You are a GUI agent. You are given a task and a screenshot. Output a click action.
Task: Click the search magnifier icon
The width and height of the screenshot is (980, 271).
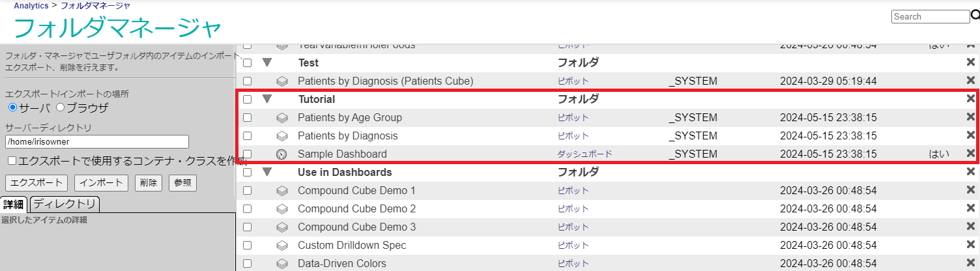[975, 16]
